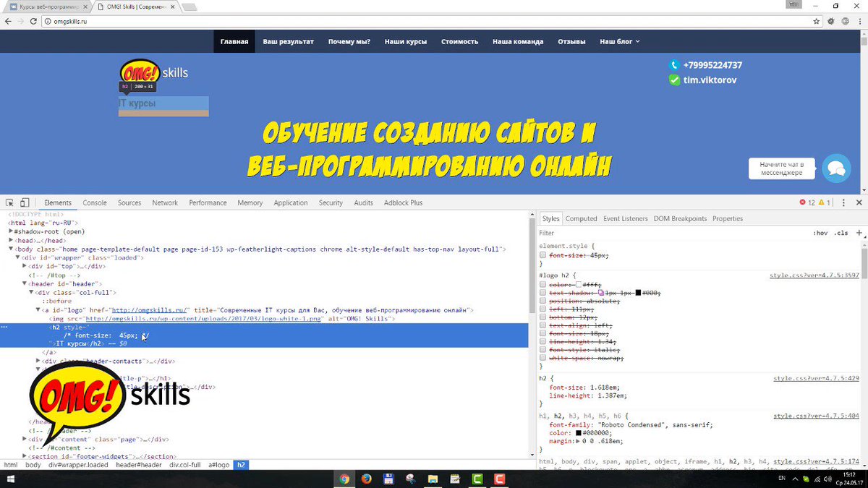Click the Наши курсы nav link
Viewport: 868px width, 488px height.
point(405,42)
